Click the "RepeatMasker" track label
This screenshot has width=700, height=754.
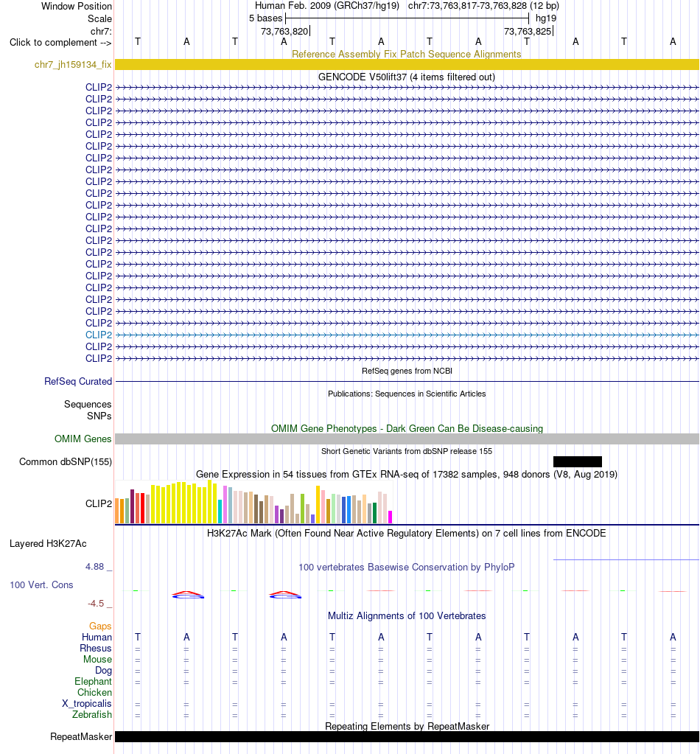[x=81, y=737]
